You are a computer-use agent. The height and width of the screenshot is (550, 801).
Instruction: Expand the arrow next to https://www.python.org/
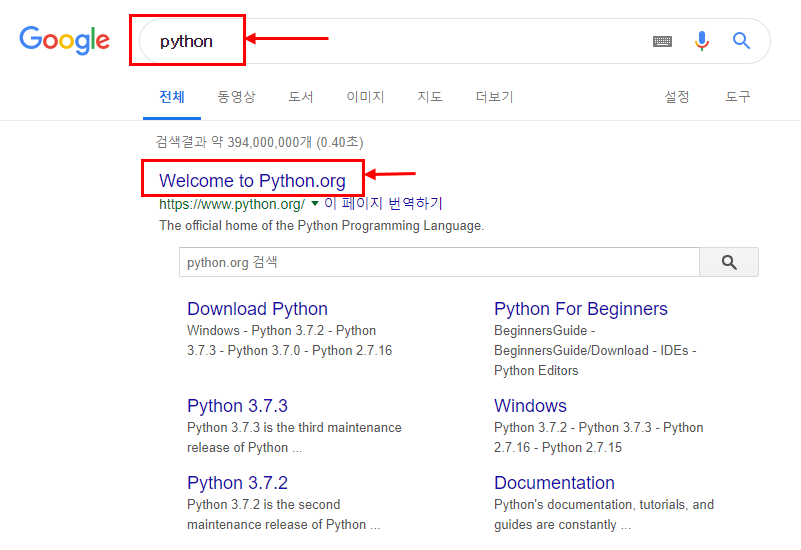point(315,204)
